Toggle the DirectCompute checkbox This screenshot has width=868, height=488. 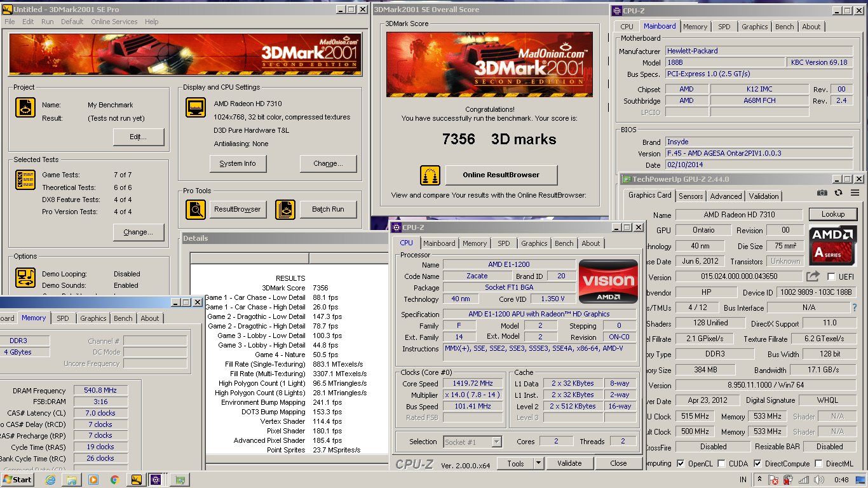pos(757,464)
